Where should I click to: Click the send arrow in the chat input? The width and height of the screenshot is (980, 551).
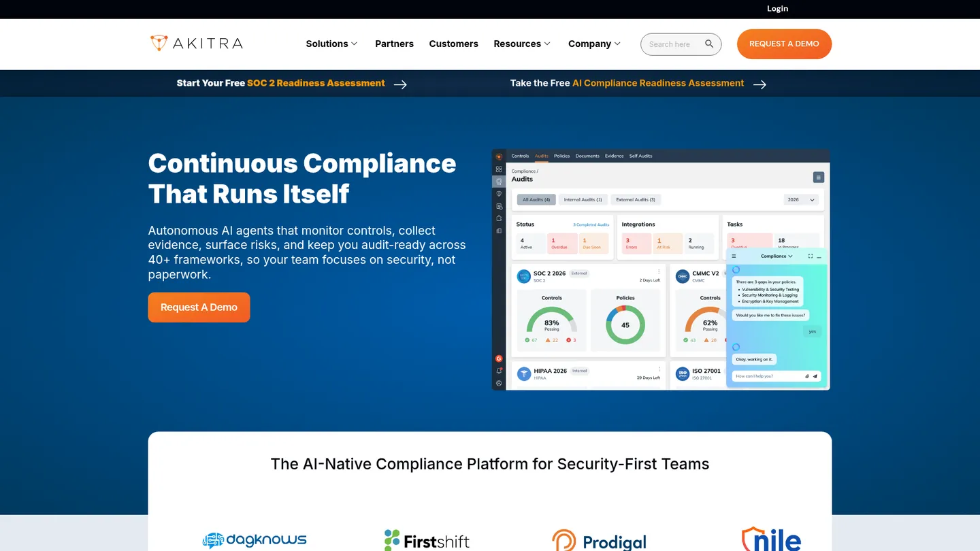pyautogui.click(x=815, y=376)
